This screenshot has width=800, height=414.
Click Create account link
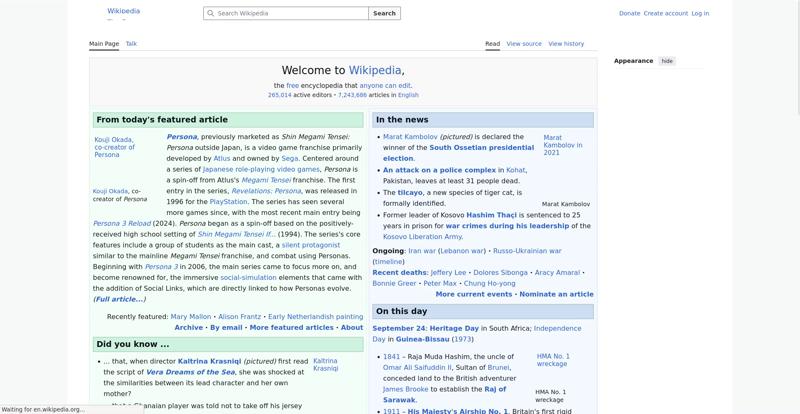[666, 13]
